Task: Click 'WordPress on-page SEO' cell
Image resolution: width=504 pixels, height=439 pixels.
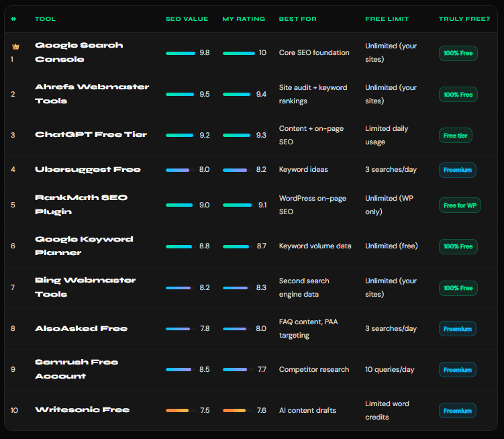Action: click(313, 205)
